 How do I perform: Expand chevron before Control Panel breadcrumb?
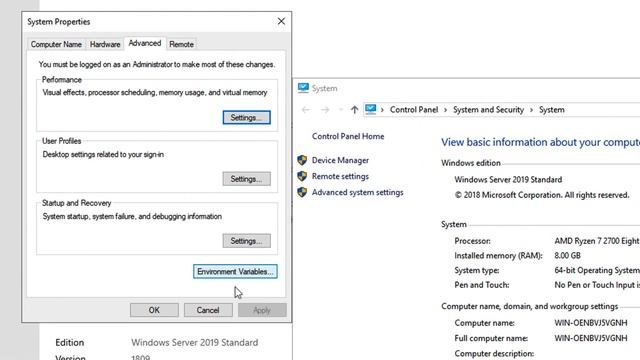(x=382, y=110)
